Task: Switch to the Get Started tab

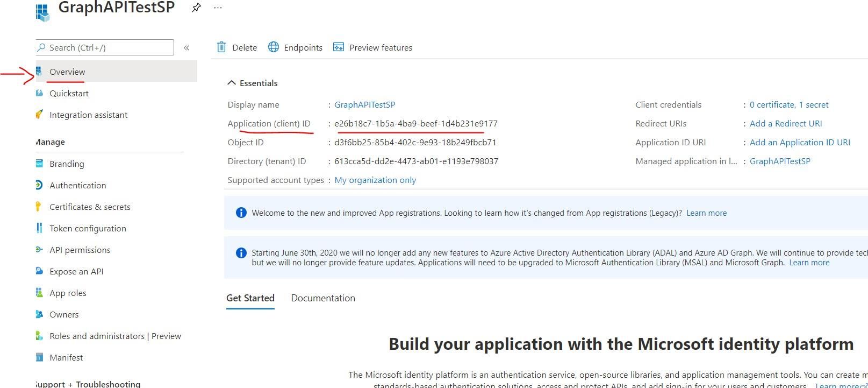Action: point(250,298)
